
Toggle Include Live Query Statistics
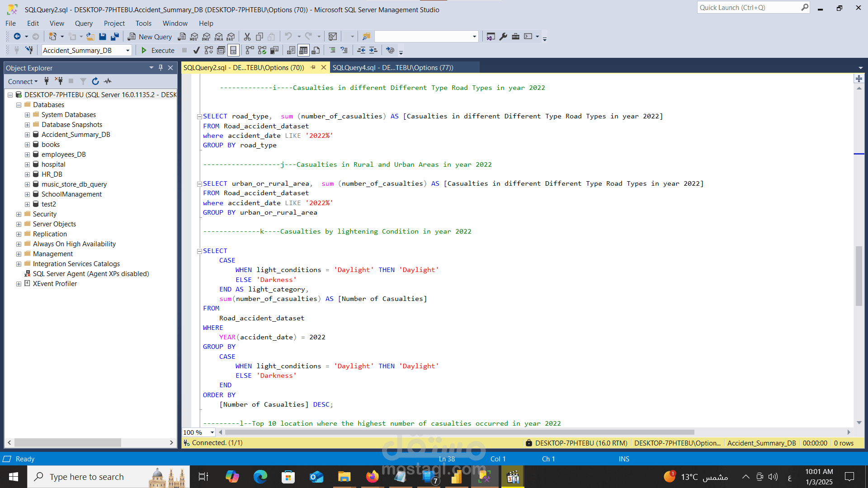[262, 50]
